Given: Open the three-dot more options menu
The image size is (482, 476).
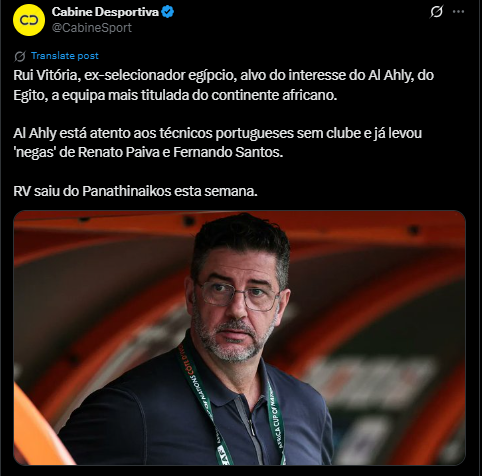Looking at the screenshot, I should point(458,12).
